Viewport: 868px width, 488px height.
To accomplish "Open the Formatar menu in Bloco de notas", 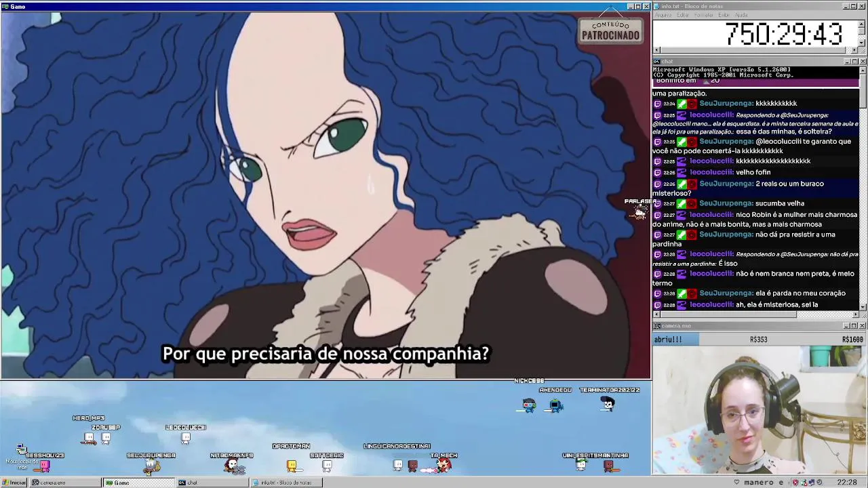I will 704,15.
